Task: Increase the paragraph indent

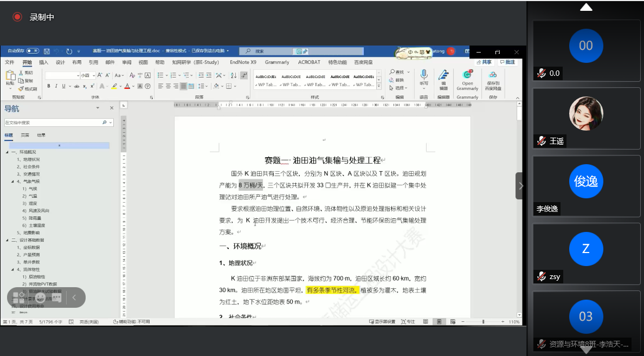Action: [209, 75]
